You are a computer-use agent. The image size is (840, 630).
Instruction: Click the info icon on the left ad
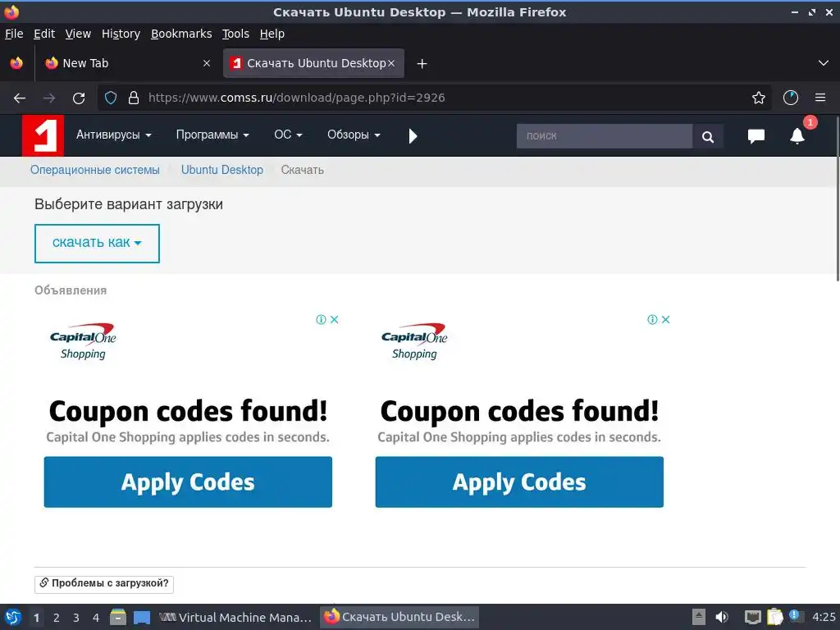pyautogui.click(x=321, y=319)
